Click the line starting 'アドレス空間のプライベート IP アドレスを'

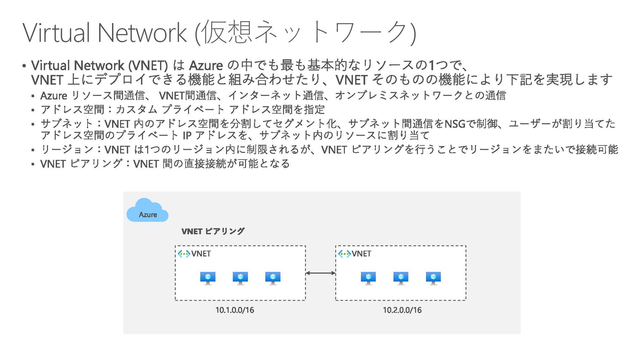235,135
